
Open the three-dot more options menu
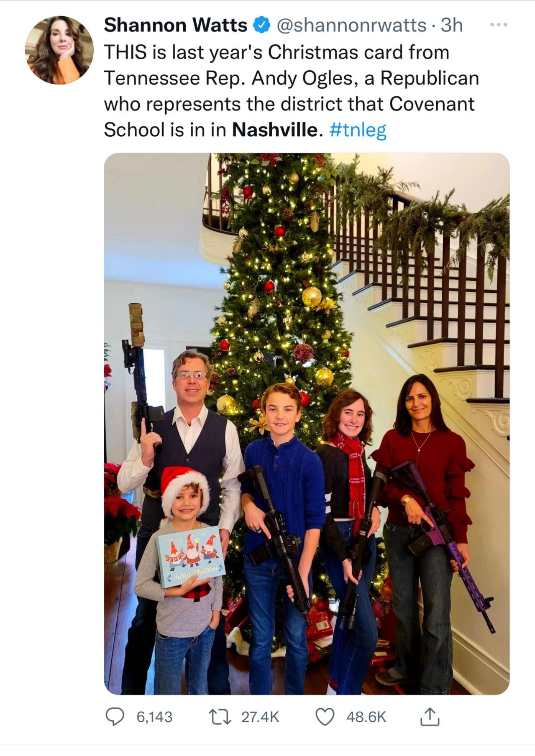(499, 25)
